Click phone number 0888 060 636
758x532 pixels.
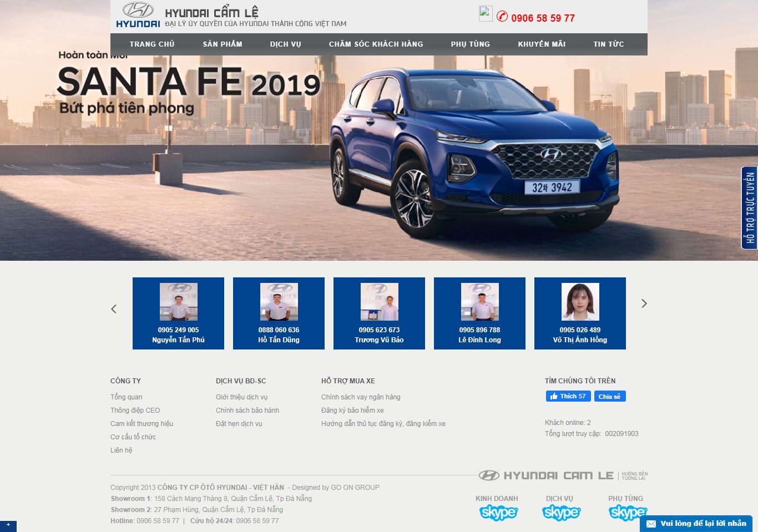click(x=279, y=330)
